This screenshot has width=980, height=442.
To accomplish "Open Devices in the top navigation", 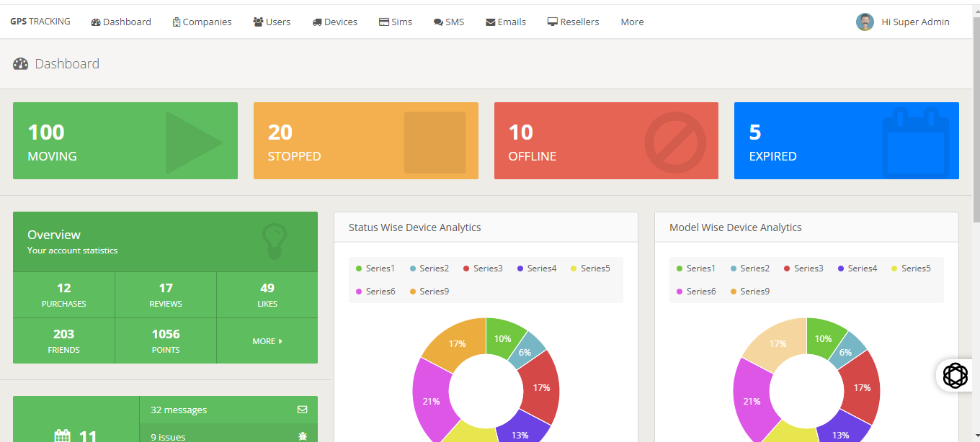I will click(x=335, y=22).
